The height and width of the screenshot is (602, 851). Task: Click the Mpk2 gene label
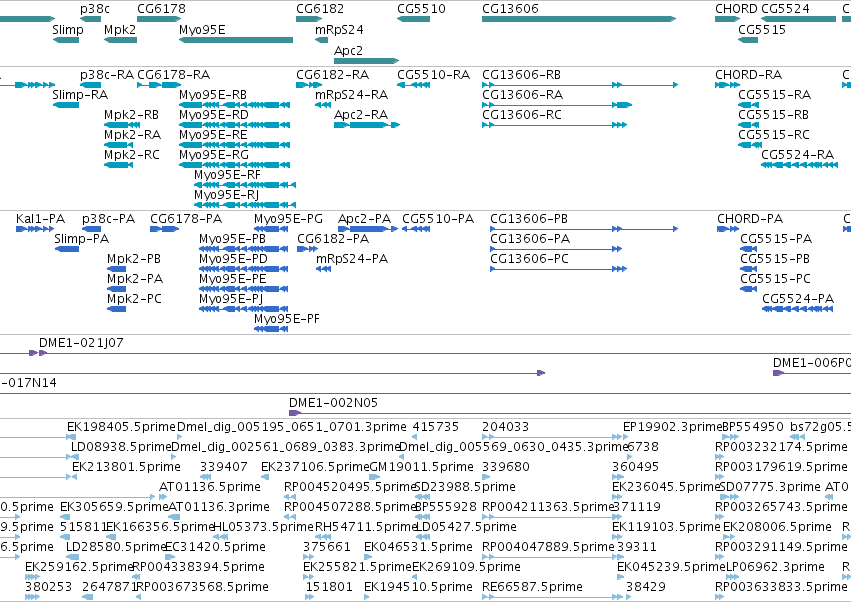point(120,30)
